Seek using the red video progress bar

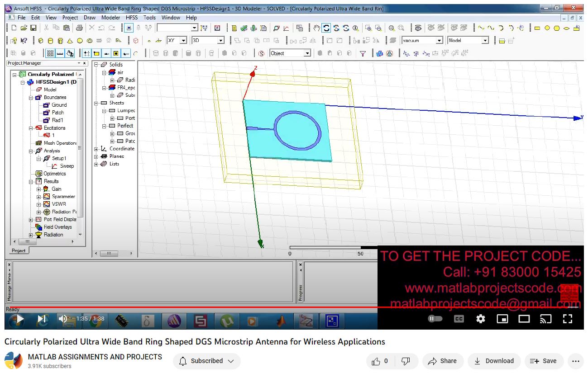294,307
